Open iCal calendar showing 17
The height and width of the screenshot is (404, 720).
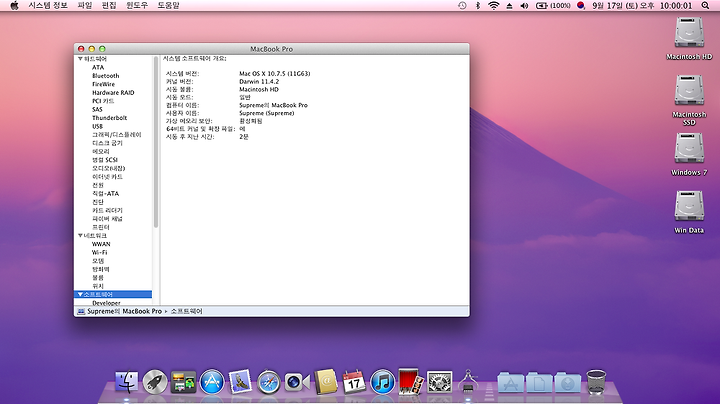(354, 382)
